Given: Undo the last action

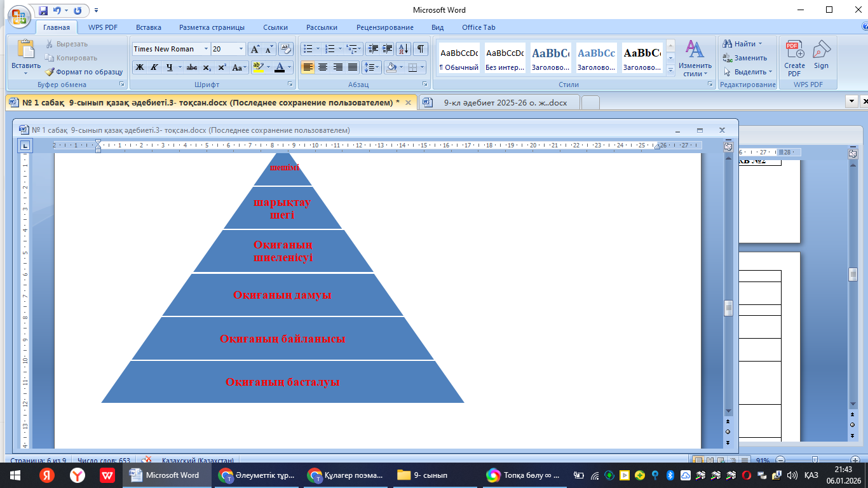Looking at the screenshot, I should (x=57, y=11).
